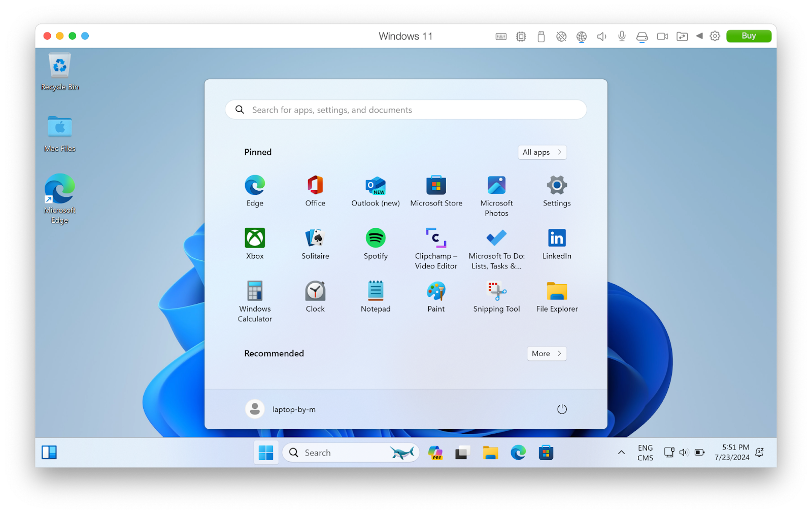Switch input language via the ENG indicator
This screenshot has width=812, height=514.
click(645, 452)
